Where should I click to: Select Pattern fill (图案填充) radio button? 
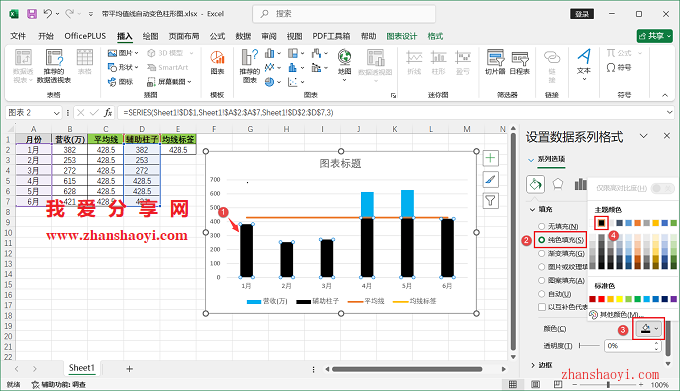click(541, 280)
